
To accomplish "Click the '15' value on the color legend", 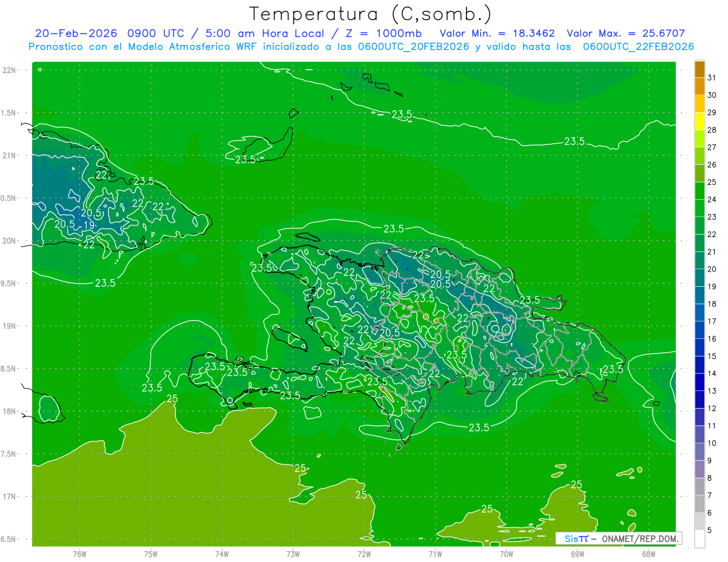I will 712,356.
